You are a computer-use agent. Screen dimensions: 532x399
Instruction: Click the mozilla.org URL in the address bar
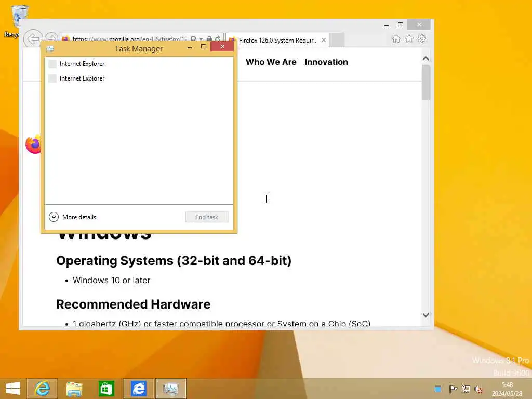pos(129,39)
